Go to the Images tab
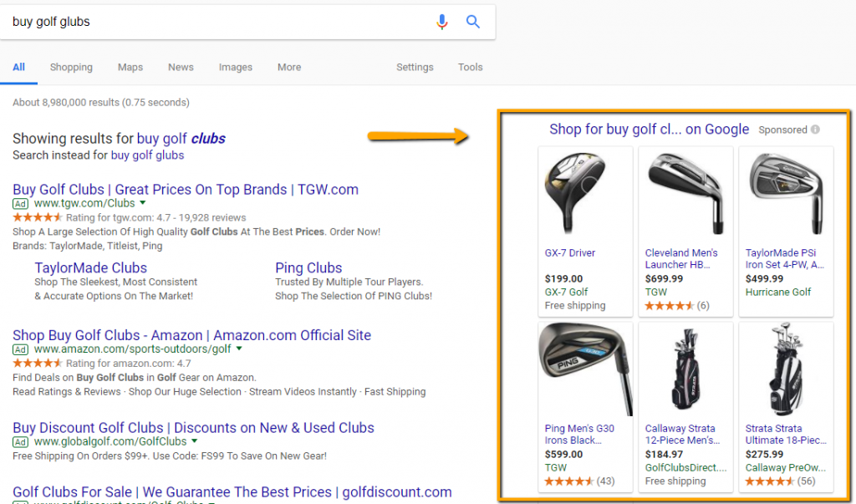This screenshot has width=856, height=504. (x=235, y=67)
